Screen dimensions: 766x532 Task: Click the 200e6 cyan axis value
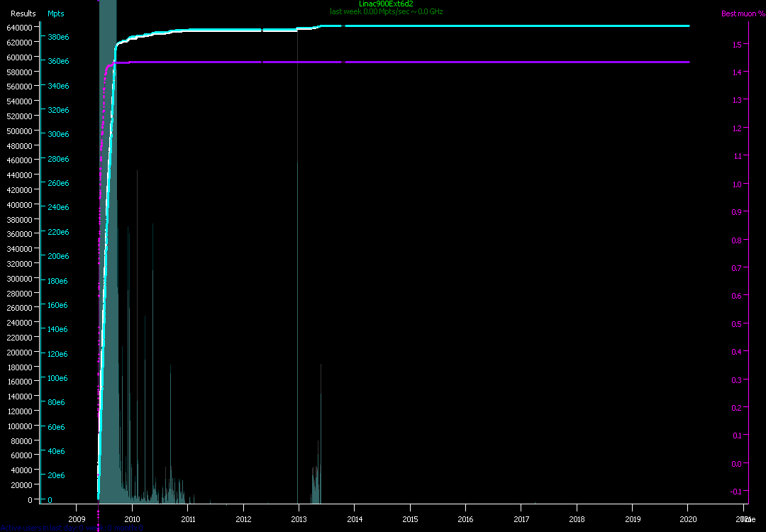pos(57,256)
